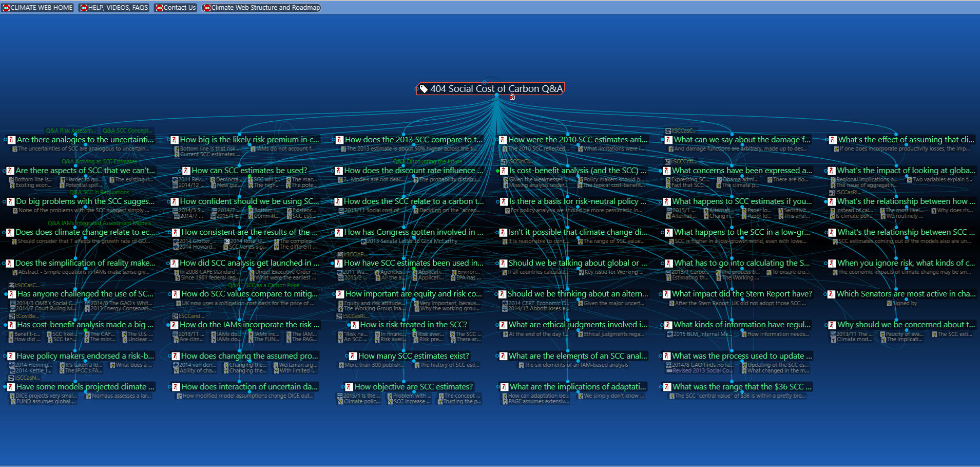
Task: Click the logo icon on 'CLIMATE WEB HOME' pin
Action: 7,8
